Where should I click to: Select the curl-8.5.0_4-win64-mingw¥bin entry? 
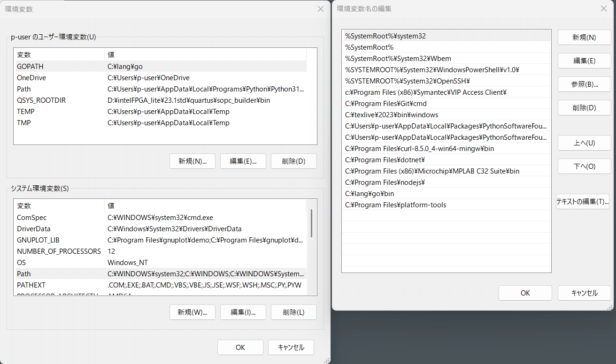tap(446, 148)
